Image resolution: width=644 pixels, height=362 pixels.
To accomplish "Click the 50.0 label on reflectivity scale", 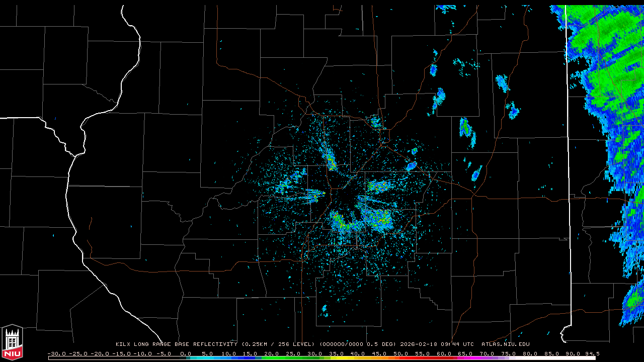I will (400, 354).
